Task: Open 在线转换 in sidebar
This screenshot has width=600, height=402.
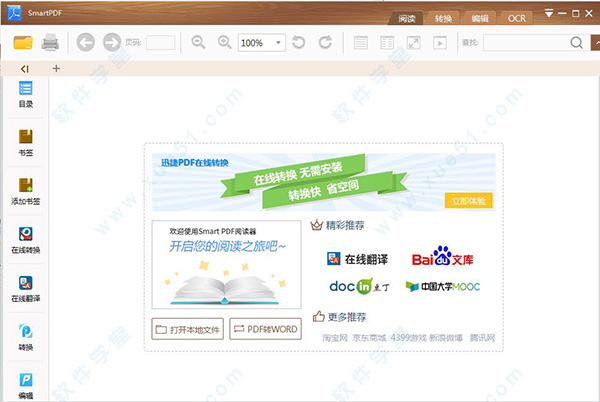Action: 26,240
